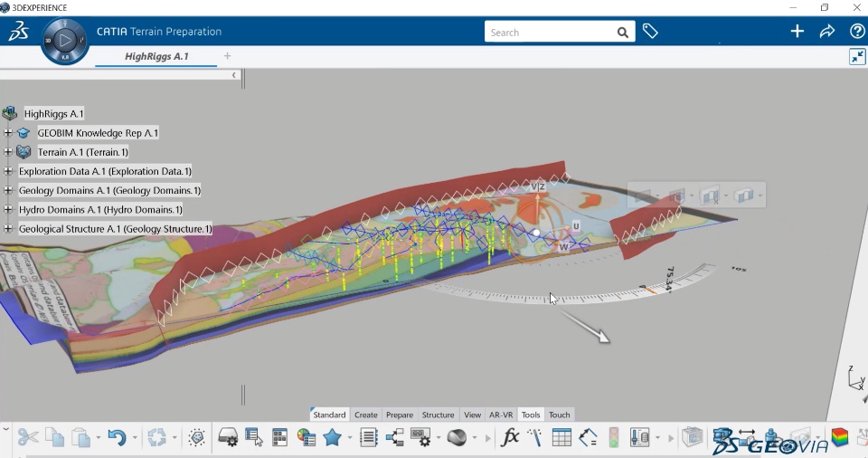
Task: Open the sliders and database icon
Action: point(639,437)
